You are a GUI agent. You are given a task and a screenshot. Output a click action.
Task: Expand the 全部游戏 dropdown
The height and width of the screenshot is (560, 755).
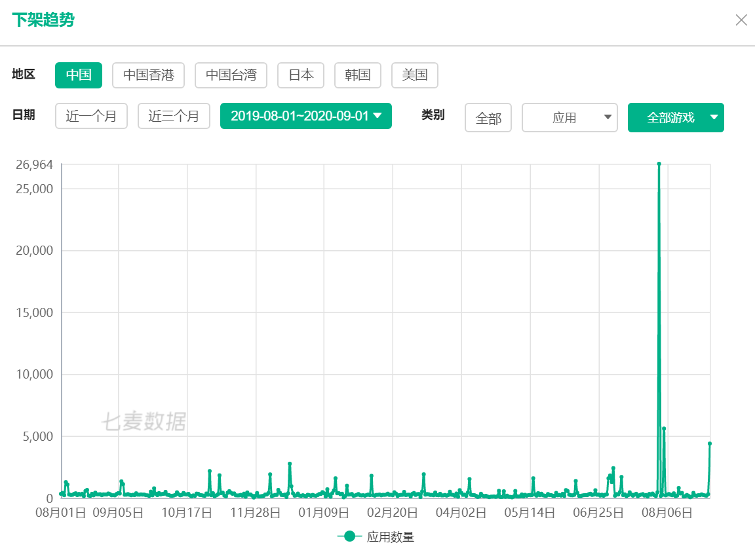pyautogui.click(x=676, y=118)
